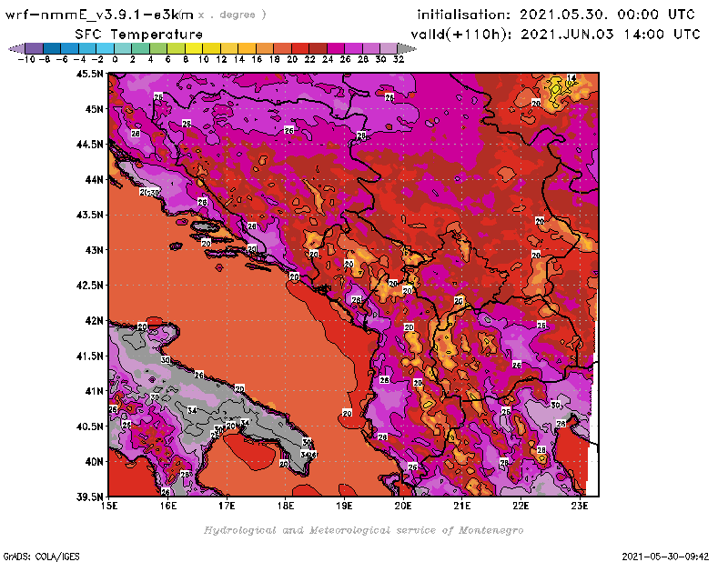The width and height of the screenshot is (728, 562).
Task: Click the '44.5N' latitude axis label
Action: [x=89, y=145]
